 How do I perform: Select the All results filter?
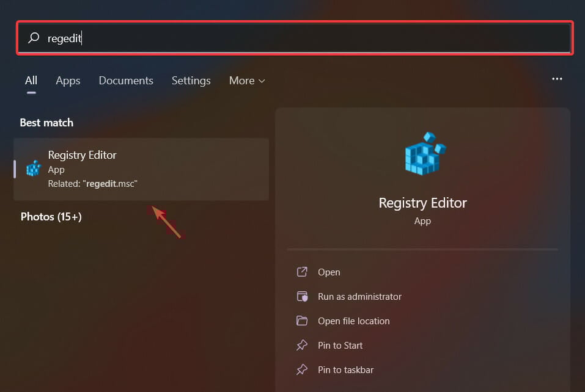31,80
